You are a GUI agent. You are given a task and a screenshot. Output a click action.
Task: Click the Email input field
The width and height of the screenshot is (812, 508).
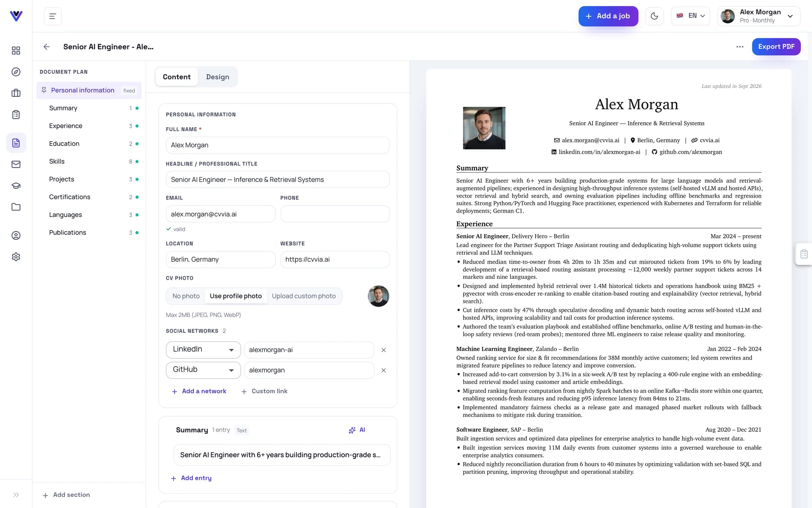221,214
